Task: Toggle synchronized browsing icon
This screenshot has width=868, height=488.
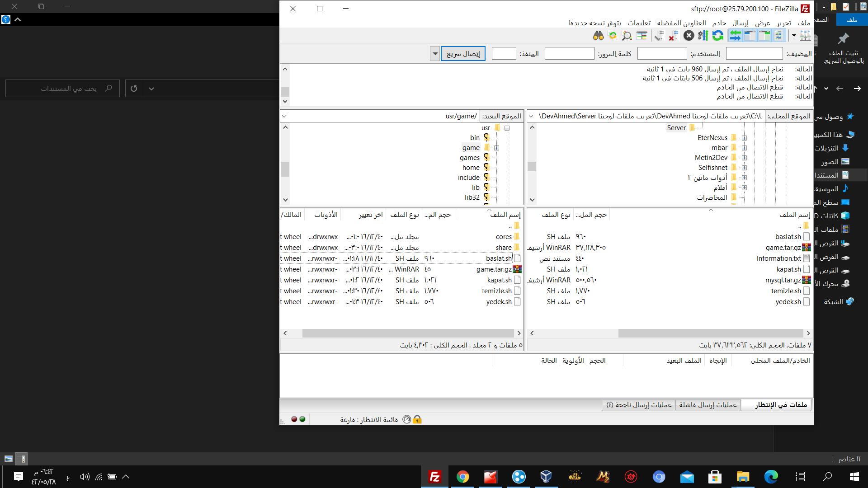Action: [x=613, y=35]
